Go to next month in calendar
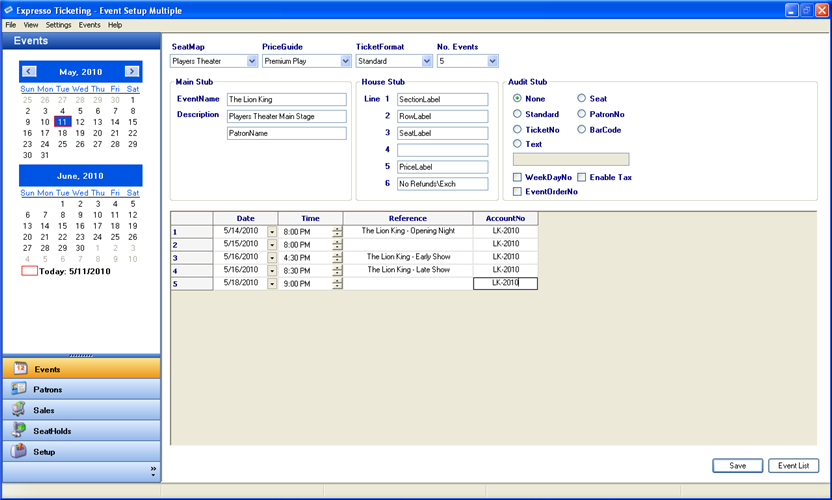832x500 pixels. point(132,71)
